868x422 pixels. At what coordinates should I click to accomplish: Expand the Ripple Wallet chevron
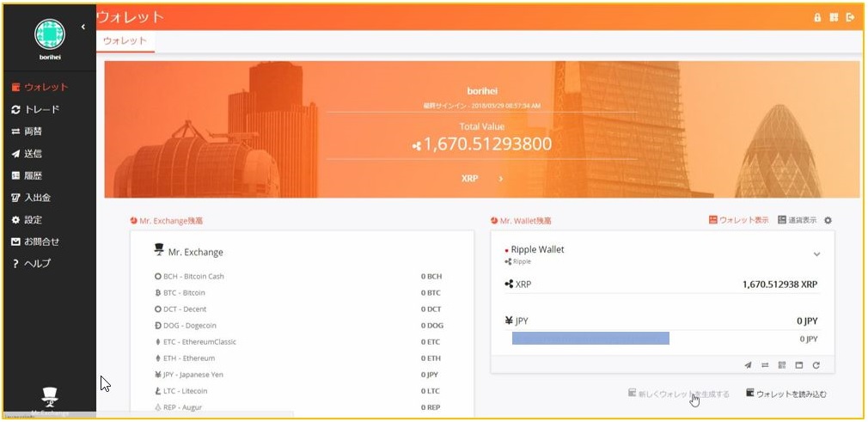click(x=816, y=254)
